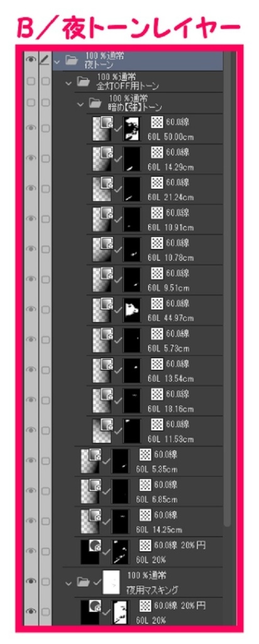The height and width of the screenshot is (644, 259).
Task: Click the folder icon of 夜用マスキング
Action: click(84, 581)
